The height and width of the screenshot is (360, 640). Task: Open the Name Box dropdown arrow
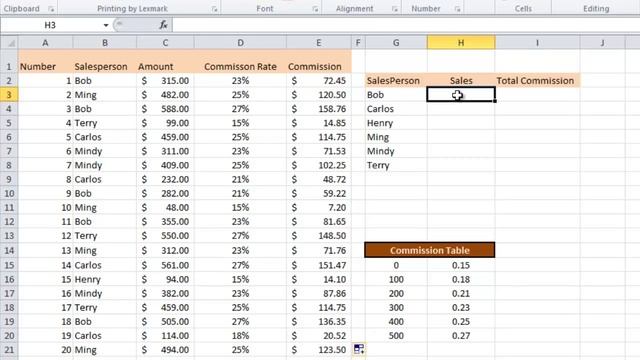tap(106, 25)
